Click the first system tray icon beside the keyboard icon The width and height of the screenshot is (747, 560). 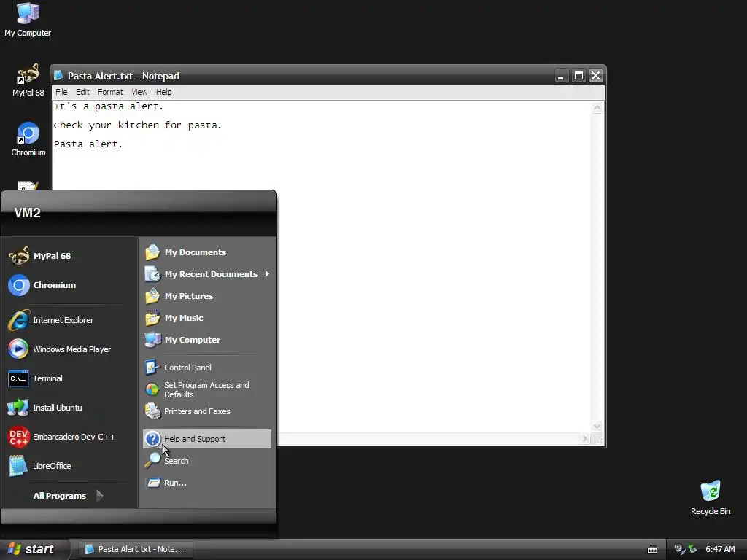pyautogui.click(x=680, y=550)
